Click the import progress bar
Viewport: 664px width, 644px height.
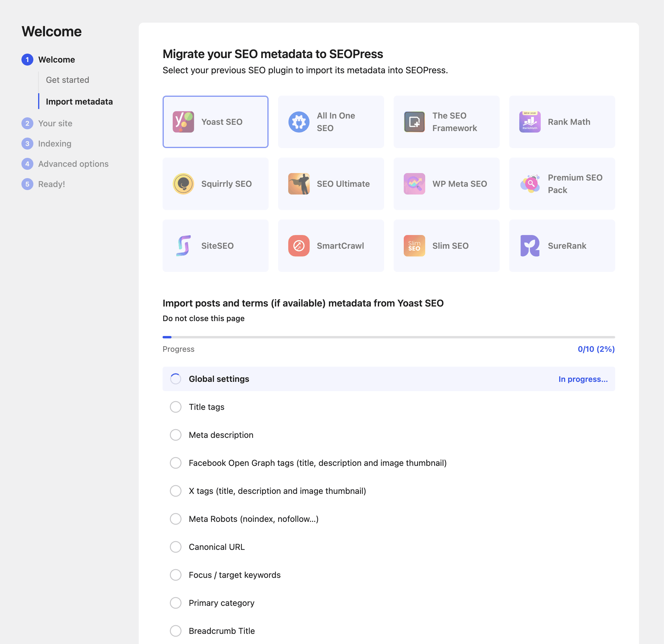tap(389, 337)
